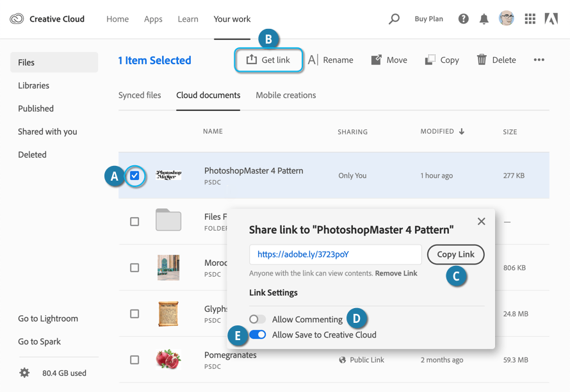Open the Glyphs scroll thumbnail

click(168, 314)
